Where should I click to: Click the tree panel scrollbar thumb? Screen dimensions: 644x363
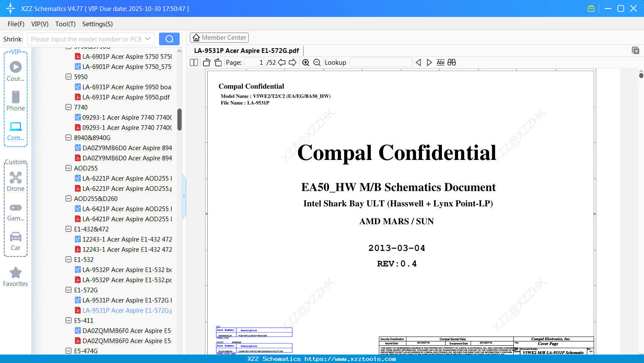(179, 120)
